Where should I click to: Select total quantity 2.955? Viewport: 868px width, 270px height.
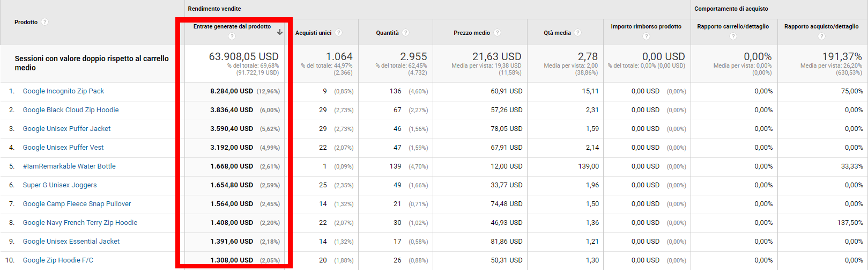(x=414, y=56)
